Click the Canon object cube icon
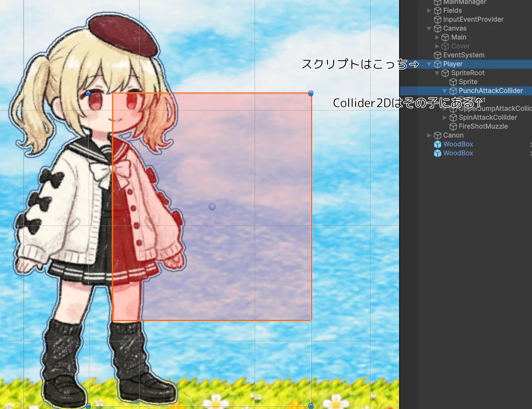The width and height of the screenshot is (532, 409). click(x=437, y=135)
